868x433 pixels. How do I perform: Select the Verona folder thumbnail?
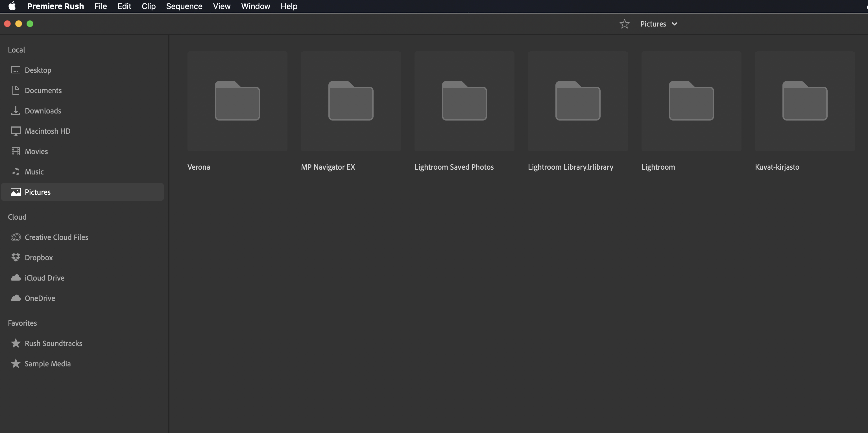click(x=237, y=101)
